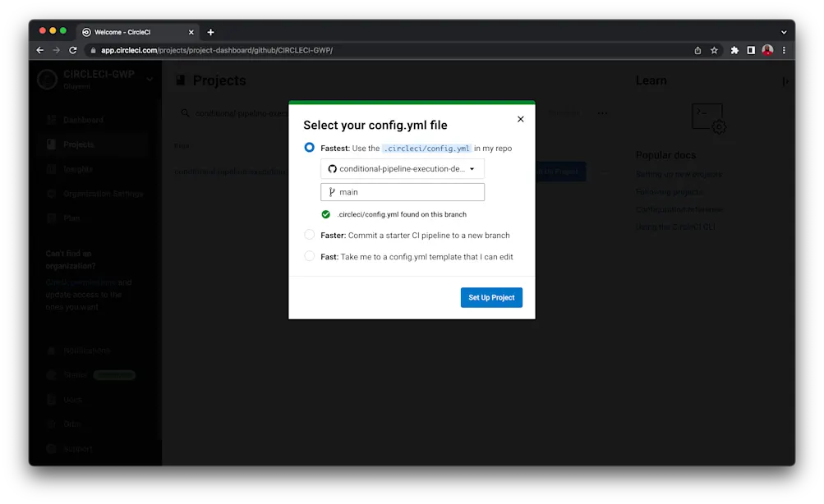Open the Configuration reference doc link
The width and height of the screenshot is (824, 504).
679,209
